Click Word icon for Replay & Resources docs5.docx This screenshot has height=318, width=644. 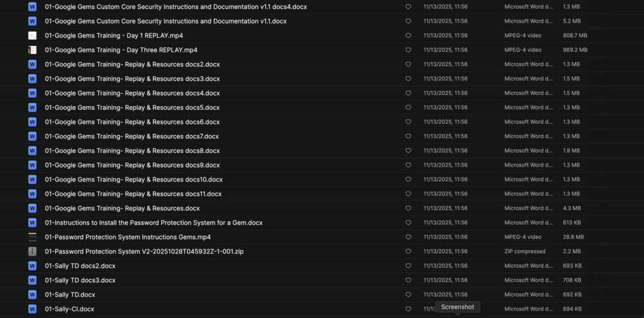(32, 107)
